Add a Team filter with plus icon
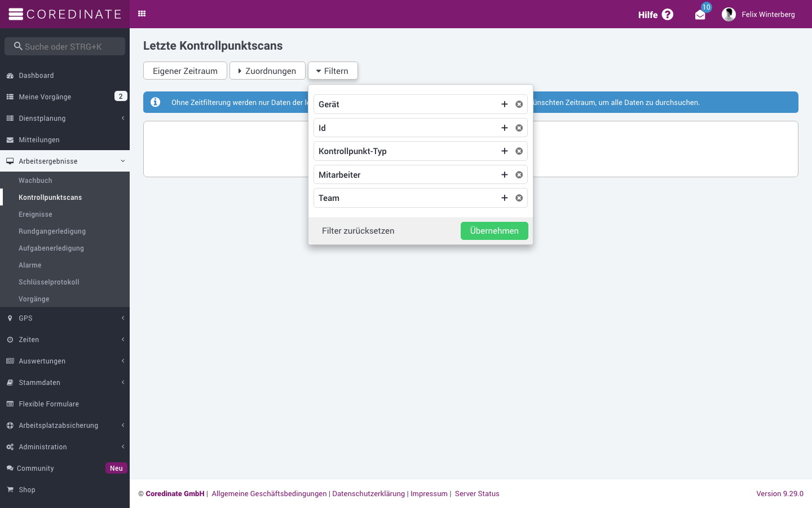Image resolution: width=812 pixels, height=508 pixels. [x=505, y=198]
